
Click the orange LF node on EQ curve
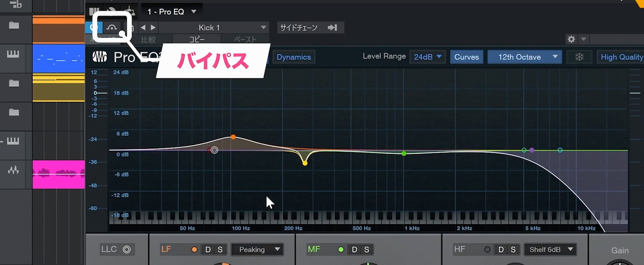coord(233,137)
